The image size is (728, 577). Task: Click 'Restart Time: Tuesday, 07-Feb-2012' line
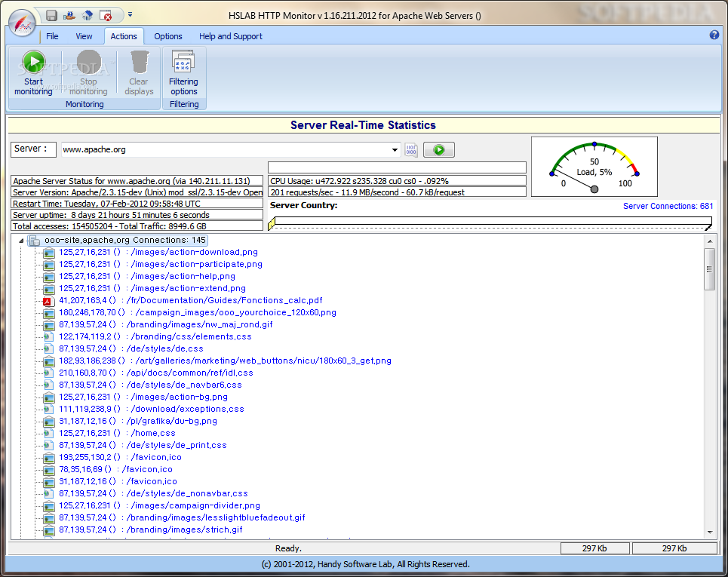(x=137, y=204)
